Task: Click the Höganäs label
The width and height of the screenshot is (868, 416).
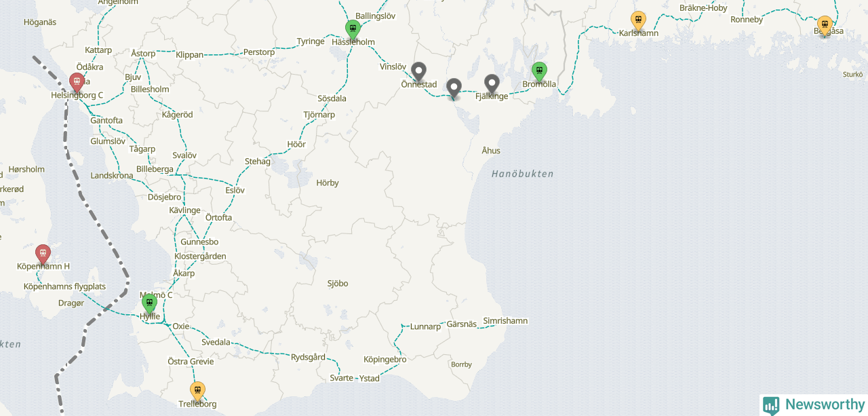Action: point(40,22)
